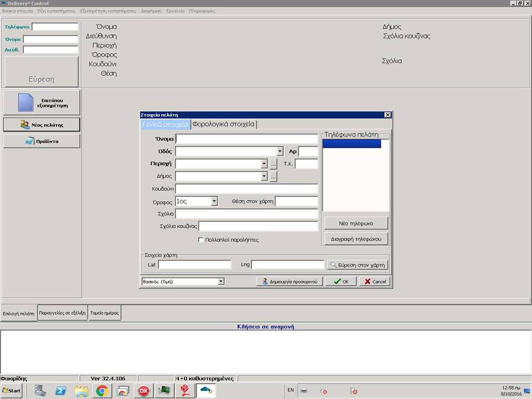The image size is (532, 399).
Task: Switch to Ταμείο ημέρας tab
Action: [x=105, y=313]
